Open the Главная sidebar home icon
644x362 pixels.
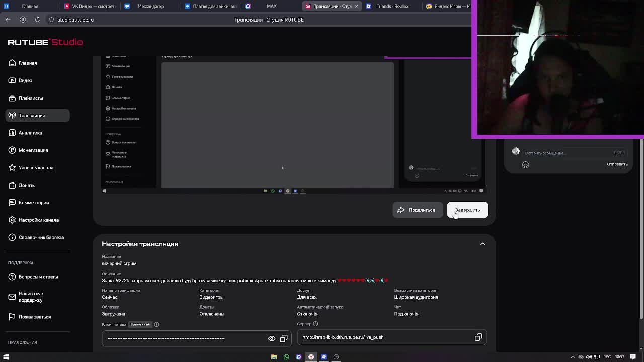[x=12, y=63]
